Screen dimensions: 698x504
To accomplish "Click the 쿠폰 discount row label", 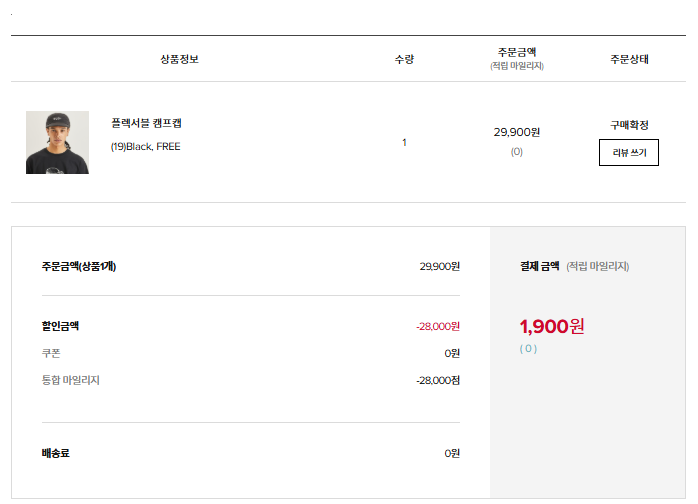I will pyautogui.click(x=51, y=354).
